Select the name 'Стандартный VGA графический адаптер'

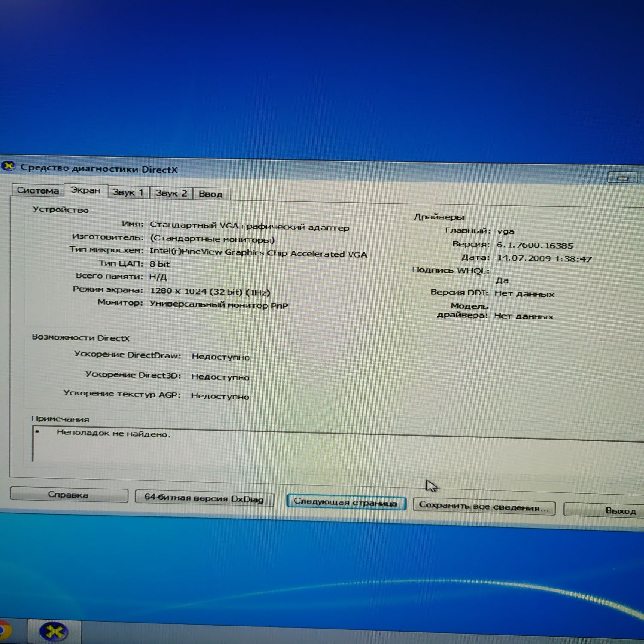pos(249,226)
